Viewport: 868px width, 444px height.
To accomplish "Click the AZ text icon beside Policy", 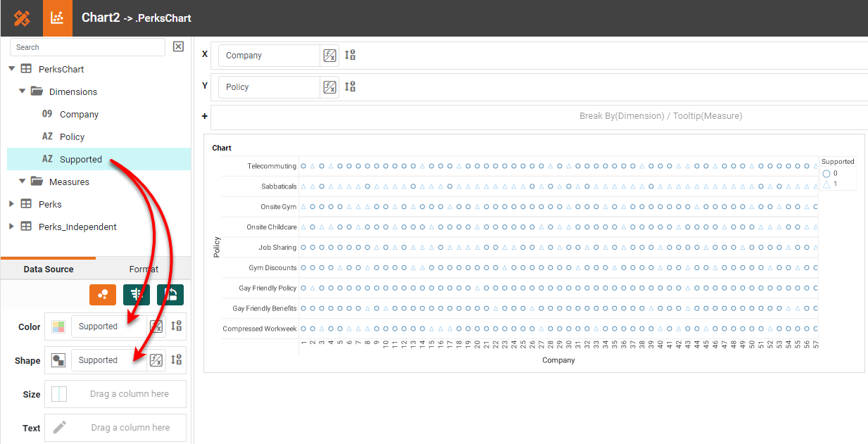I will 47,137.
